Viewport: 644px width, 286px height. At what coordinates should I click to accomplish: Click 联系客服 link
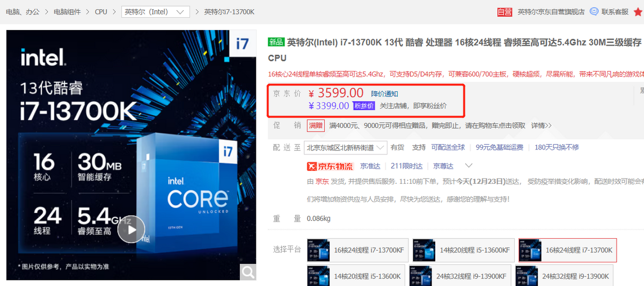coord(615,12)
